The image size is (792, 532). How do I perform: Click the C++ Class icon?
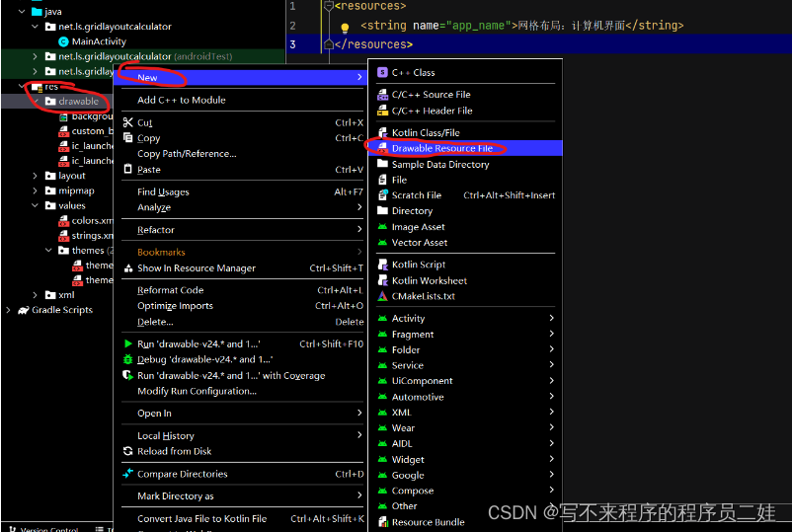(382, 73)
